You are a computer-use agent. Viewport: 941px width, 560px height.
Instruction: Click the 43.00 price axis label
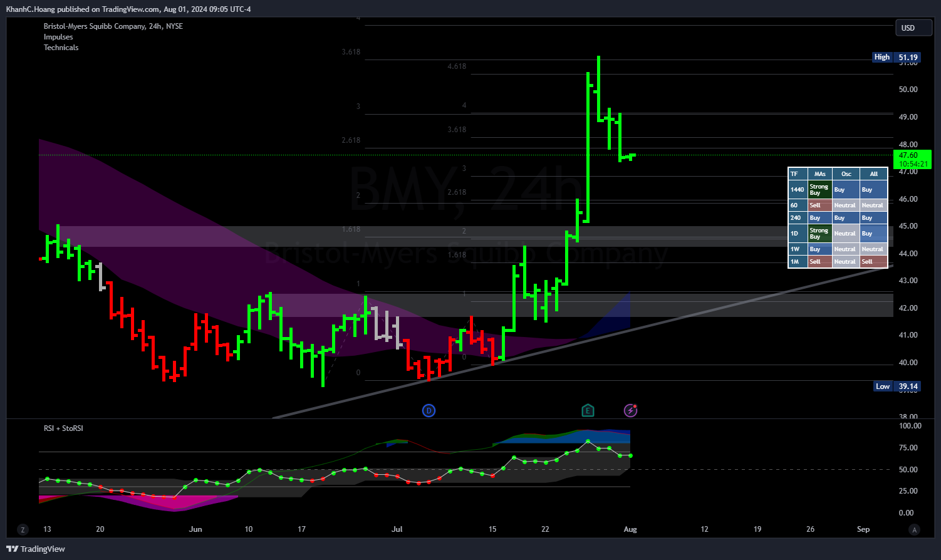tap(908, 281)
